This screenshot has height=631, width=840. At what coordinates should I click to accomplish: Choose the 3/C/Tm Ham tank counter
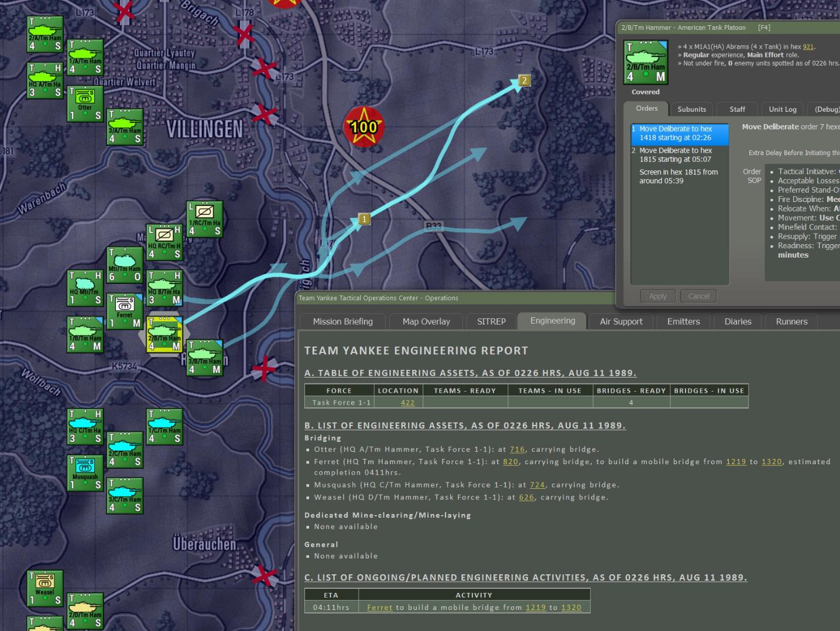tap(125, 496)
